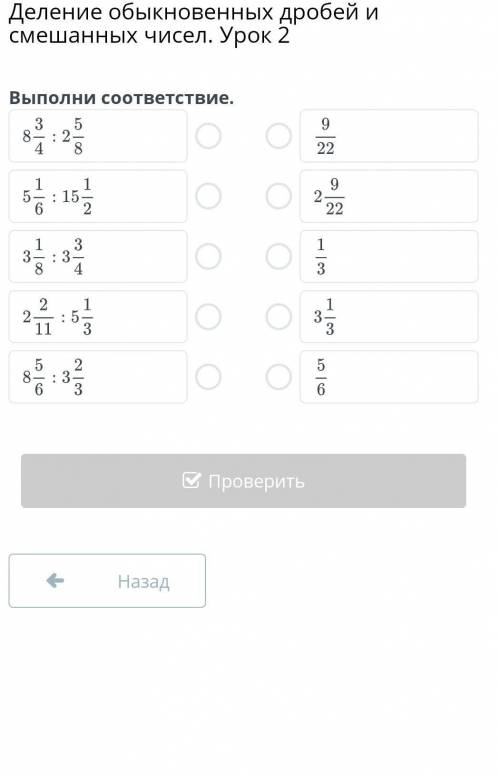
Task: Go back with the Назад button
Action: 107,581
